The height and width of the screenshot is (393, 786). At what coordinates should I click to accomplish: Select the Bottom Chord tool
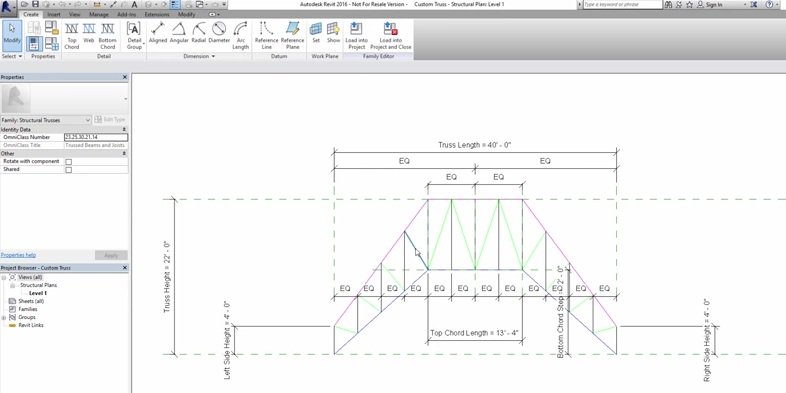pyautogui.click(x=107, y=36)
